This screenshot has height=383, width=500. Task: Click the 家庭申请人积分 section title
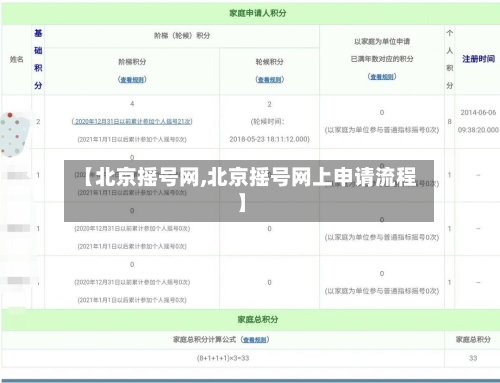point(258,13)
